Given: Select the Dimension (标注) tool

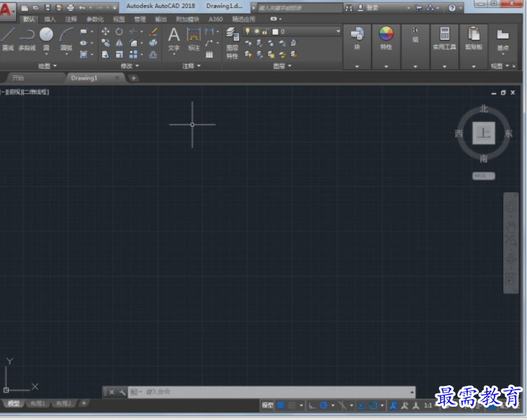Looking at the screenshot, I should coord(194,39).
